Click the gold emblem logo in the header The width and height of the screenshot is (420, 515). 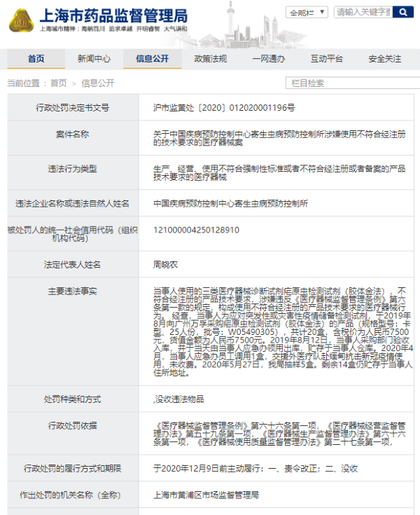coord(21,20)
